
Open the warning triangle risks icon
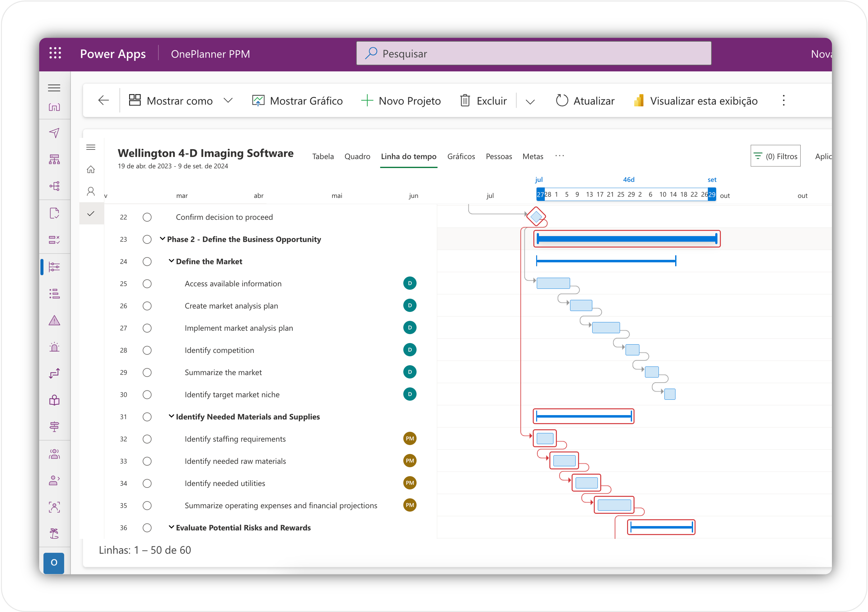[54, 320]
